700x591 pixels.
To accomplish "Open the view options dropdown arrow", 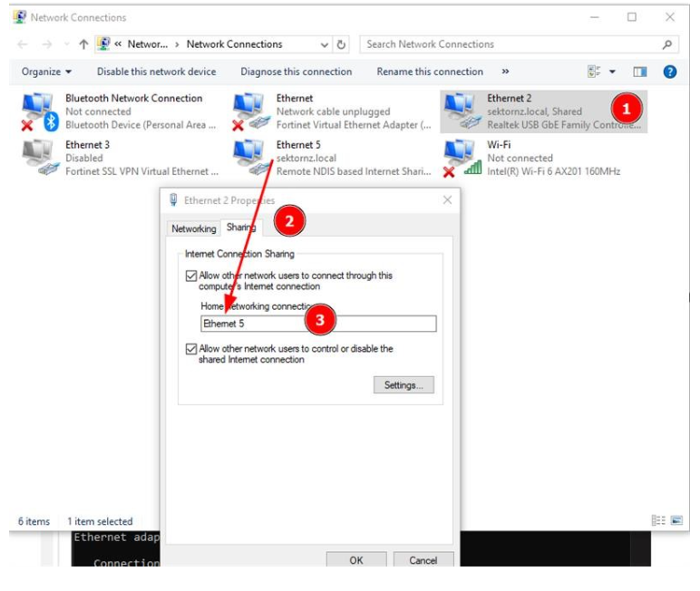I will tap(613, 72).
